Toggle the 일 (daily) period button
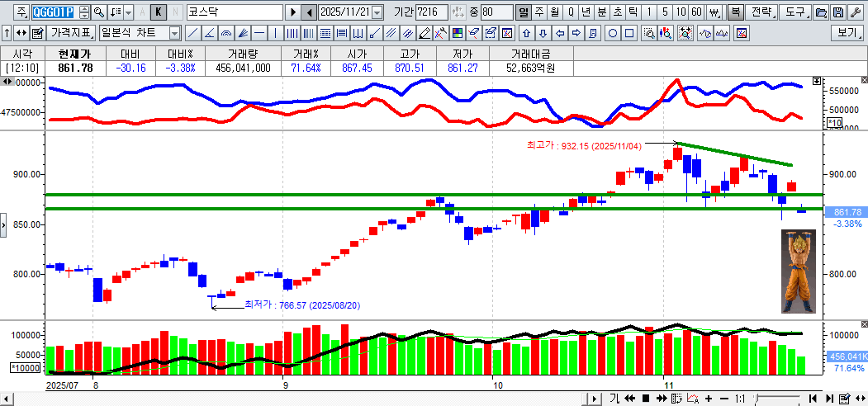 (x=524, y=12)
